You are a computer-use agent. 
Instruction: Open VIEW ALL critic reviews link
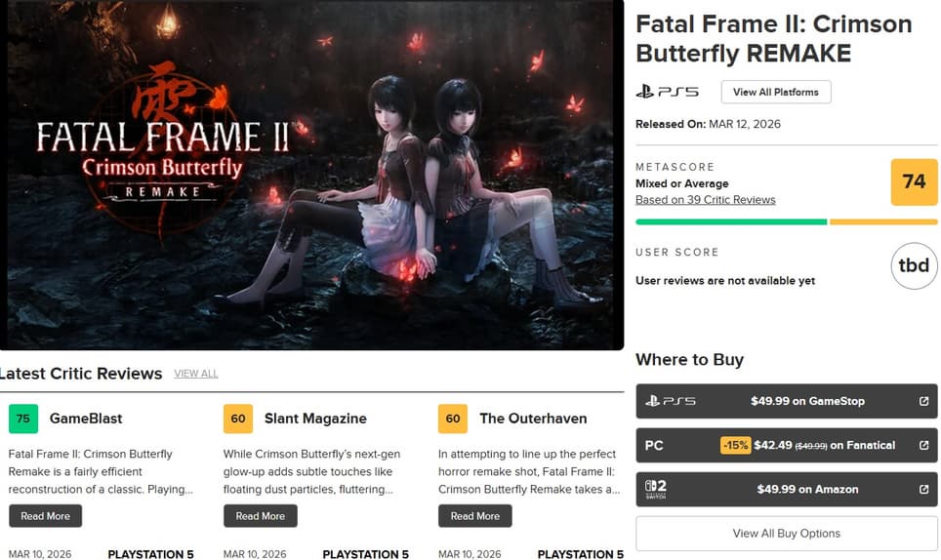tap(195, 374)
